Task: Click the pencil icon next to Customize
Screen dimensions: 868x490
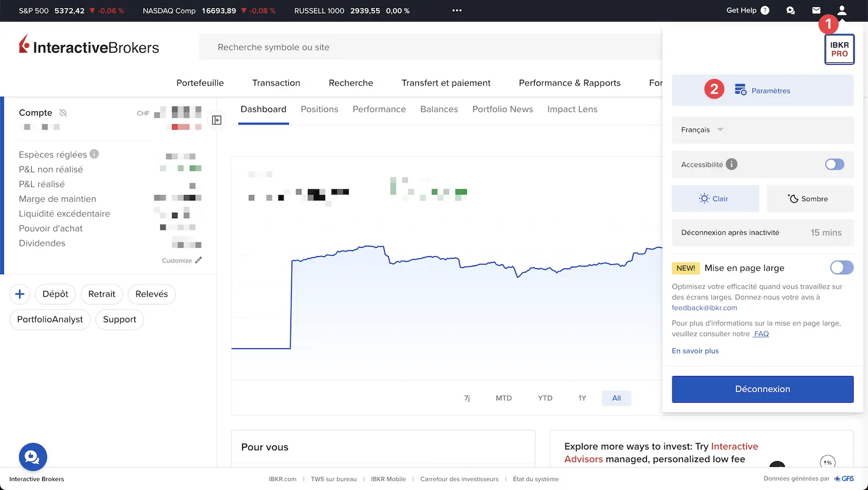Action: 198,260
